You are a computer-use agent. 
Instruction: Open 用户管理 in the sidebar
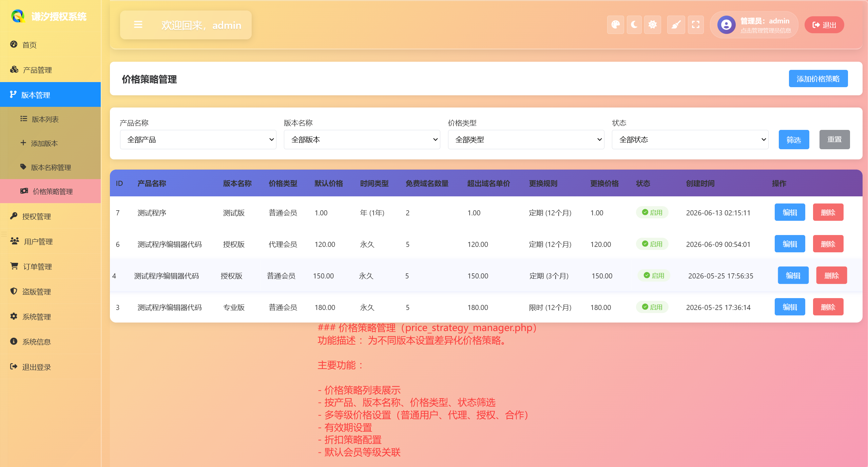pos(50,241)
